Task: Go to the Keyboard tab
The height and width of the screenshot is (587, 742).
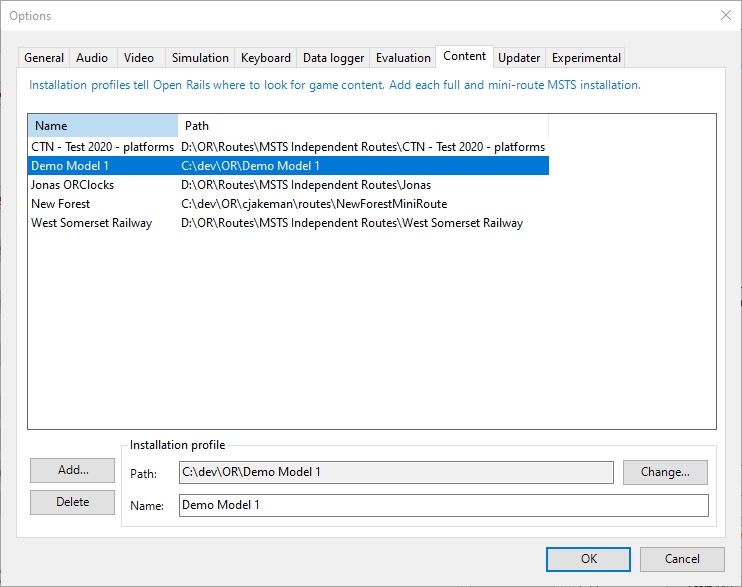Action: pyautogui.click(x=266, y=58)
